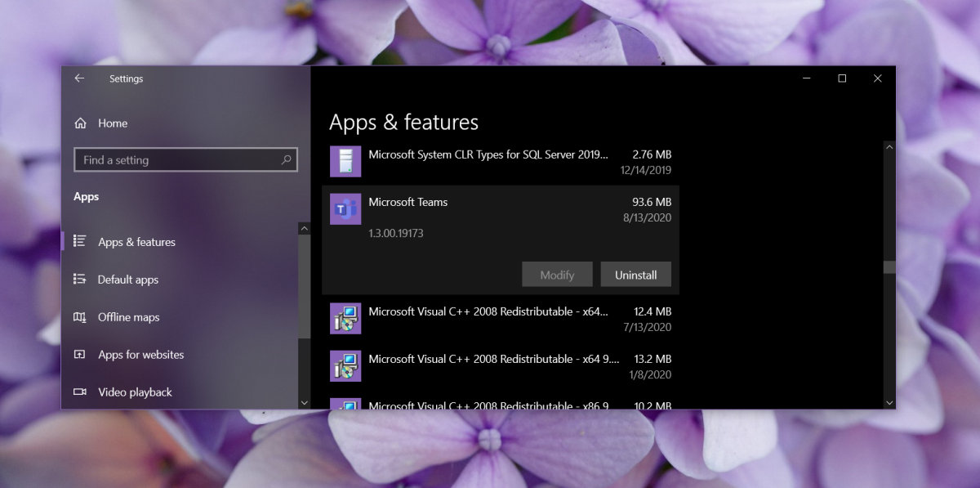Click sidebar scrollbar up arrow

305,229
